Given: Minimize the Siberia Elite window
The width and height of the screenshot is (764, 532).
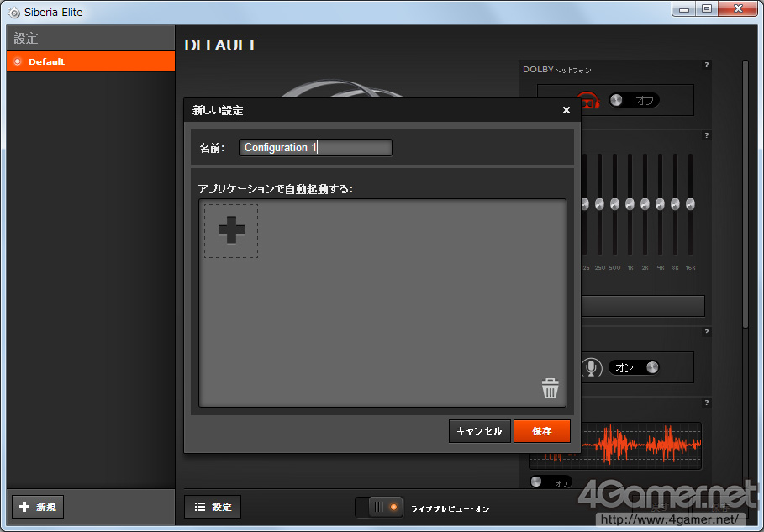Looking at the screenshot, I should click(x=683, y=9).
